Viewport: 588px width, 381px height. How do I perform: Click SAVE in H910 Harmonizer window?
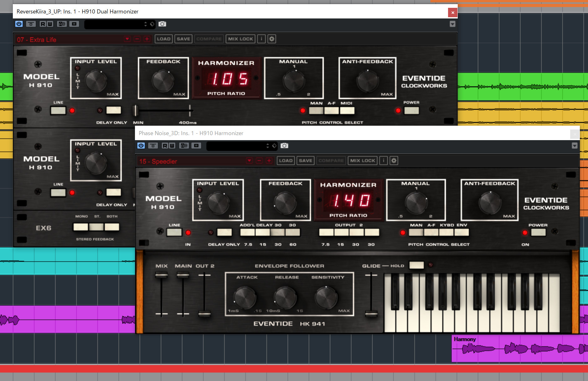(306, 161)
